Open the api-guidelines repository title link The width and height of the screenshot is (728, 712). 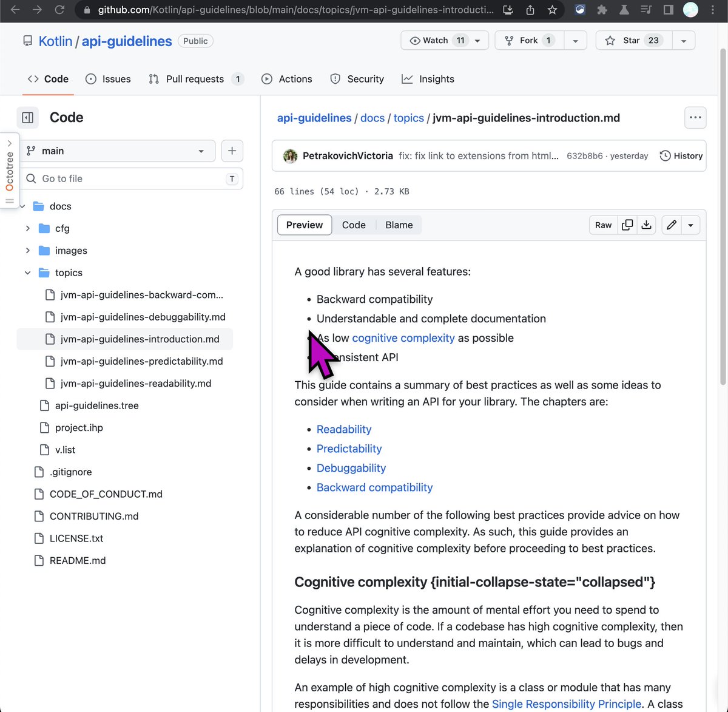127,41
